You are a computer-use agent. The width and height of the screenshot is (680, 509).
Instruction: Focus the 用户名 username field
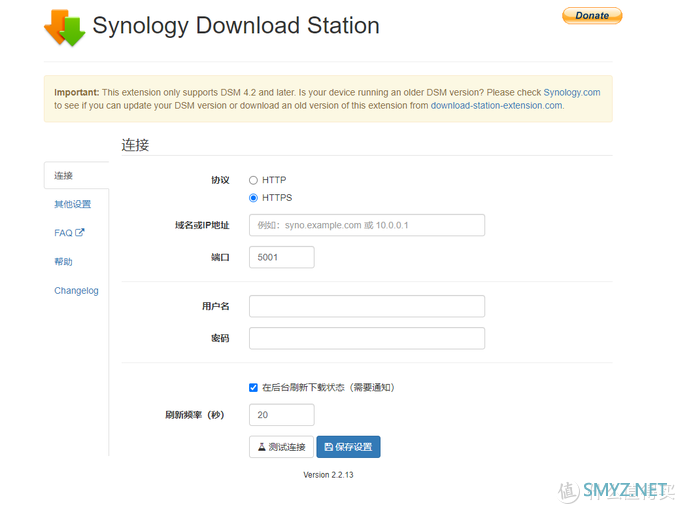[367, 306]
